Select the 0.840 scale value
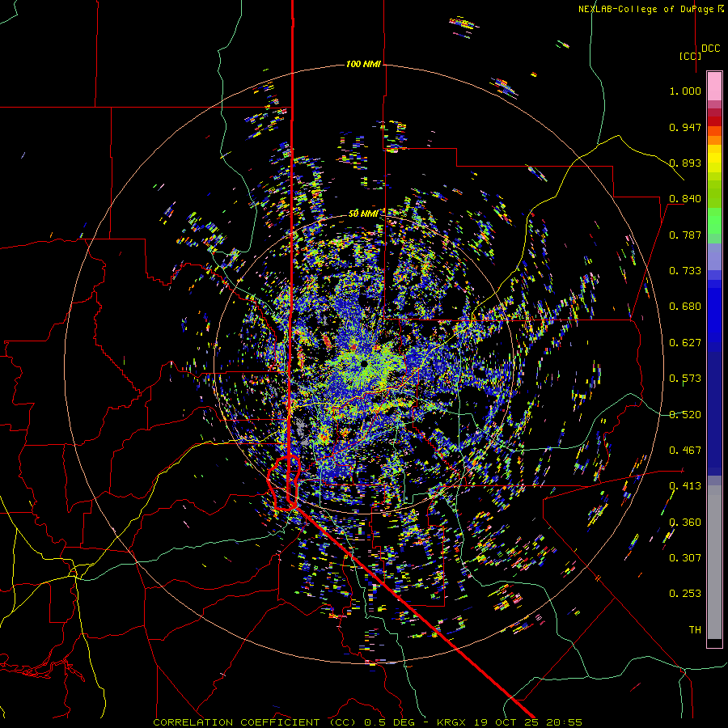728x728 pixels. tap(685, 199)
